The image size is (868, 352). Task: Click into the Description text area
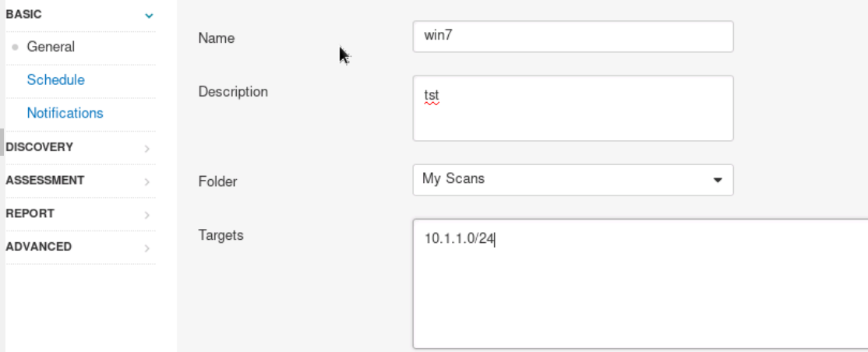573,108
